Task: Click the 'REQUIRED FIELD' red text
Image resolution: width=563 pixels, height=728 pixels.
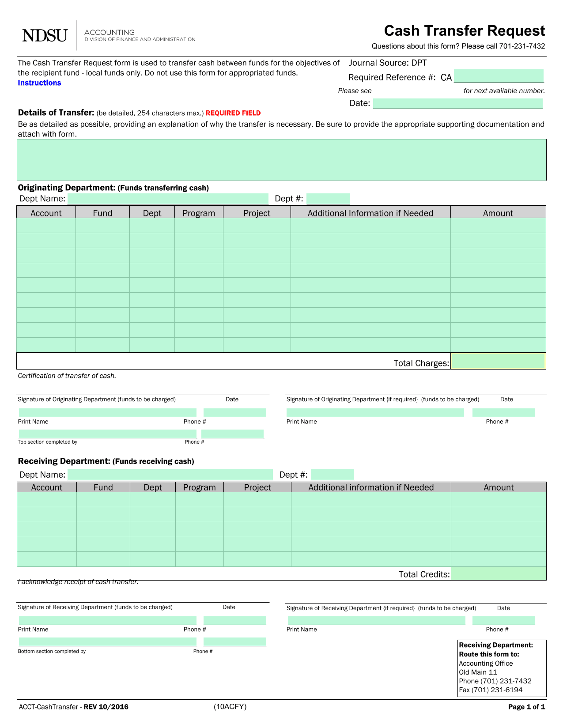Action: [x=233, y=113]
